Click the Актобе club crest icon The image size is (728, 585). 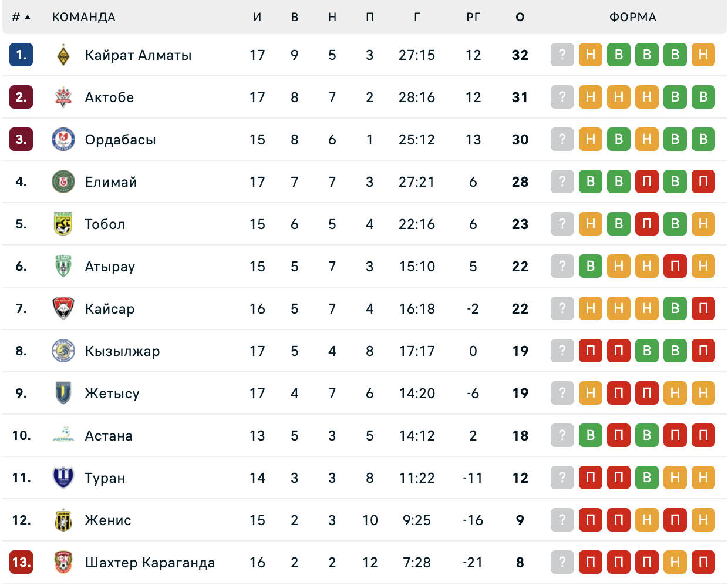63,97
